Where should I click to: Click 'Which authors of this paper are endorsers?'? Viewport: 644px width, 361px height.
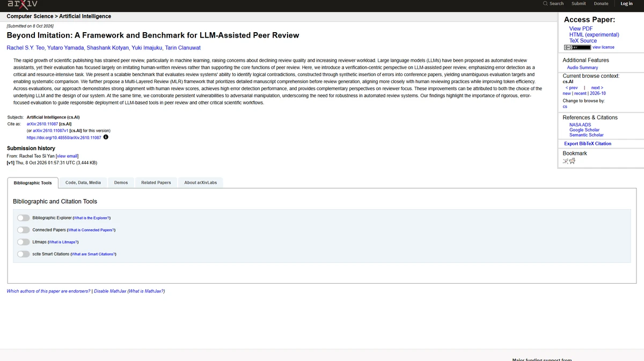pos(48,291)
